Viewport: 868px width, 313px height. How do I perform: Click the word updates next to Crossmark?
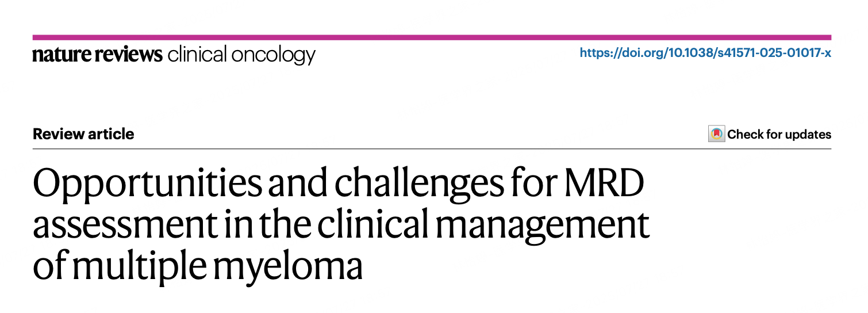coord(809,135)
